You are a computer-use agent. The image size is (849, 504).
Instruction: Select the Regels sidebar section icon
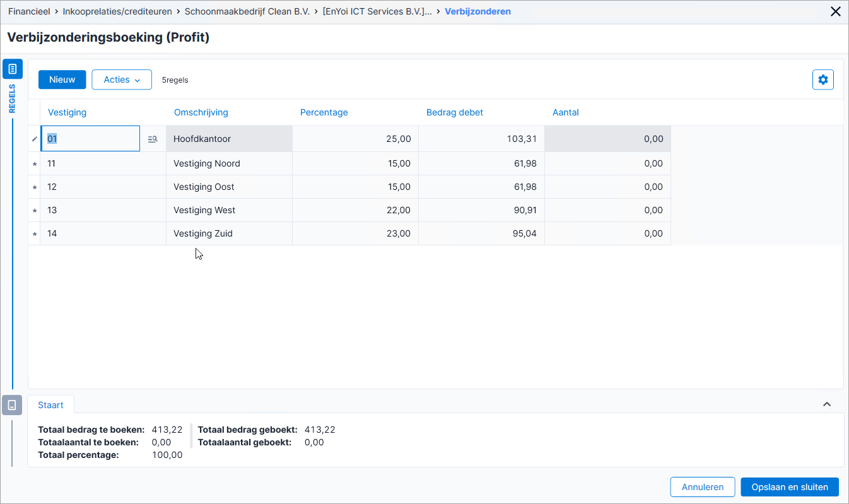pyautogui.click(x=13, y=69)
